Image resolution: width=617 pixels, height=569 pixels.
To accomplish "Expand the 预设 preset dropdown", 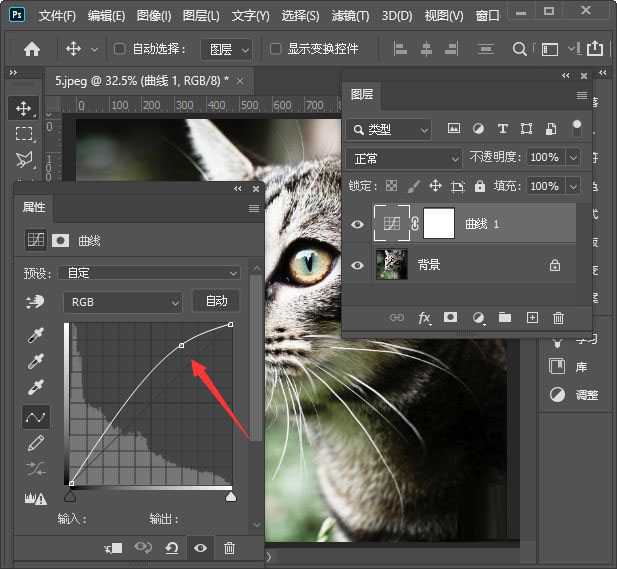I will click(x=149, y=272).
